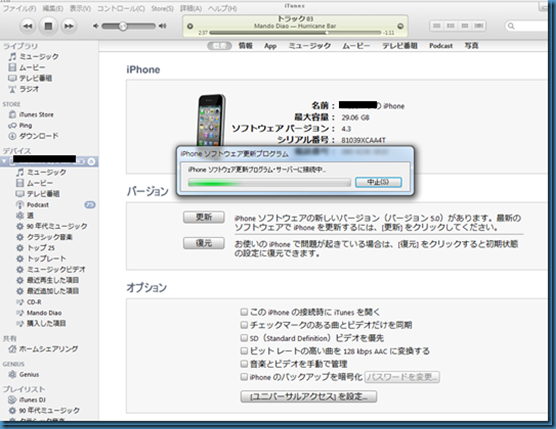
Task: Switch to the ミュージック tab
Action: point(310,45)
